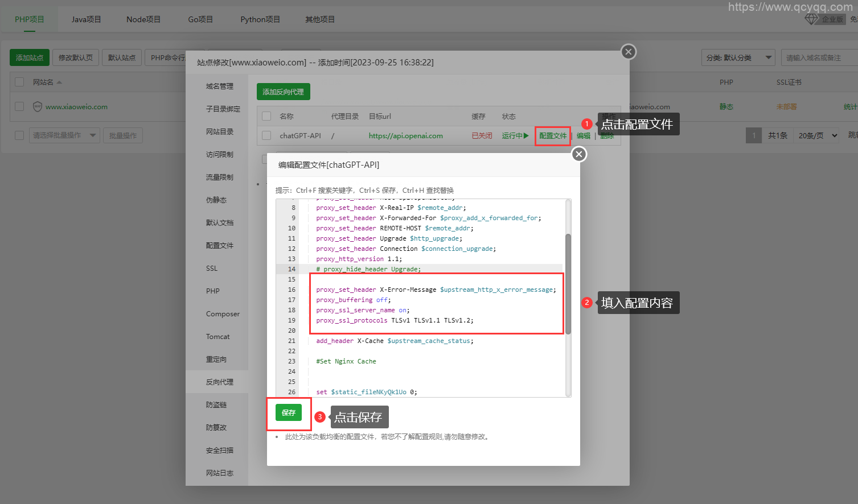This screenshot has width=858, height=504.
Task: Sort by site name arrow icon
Action: tap(59, 82)
